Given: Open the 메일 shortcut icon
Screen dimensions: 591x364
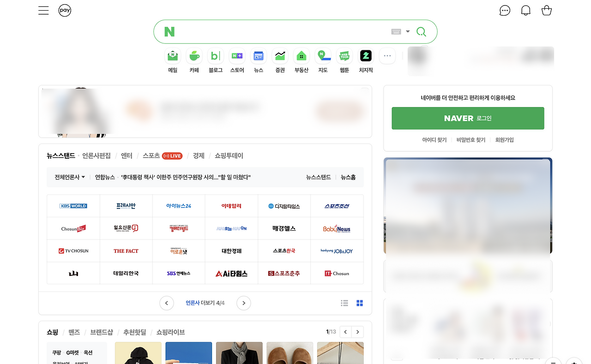Looking at the screenshot, I should click(173, 56).
